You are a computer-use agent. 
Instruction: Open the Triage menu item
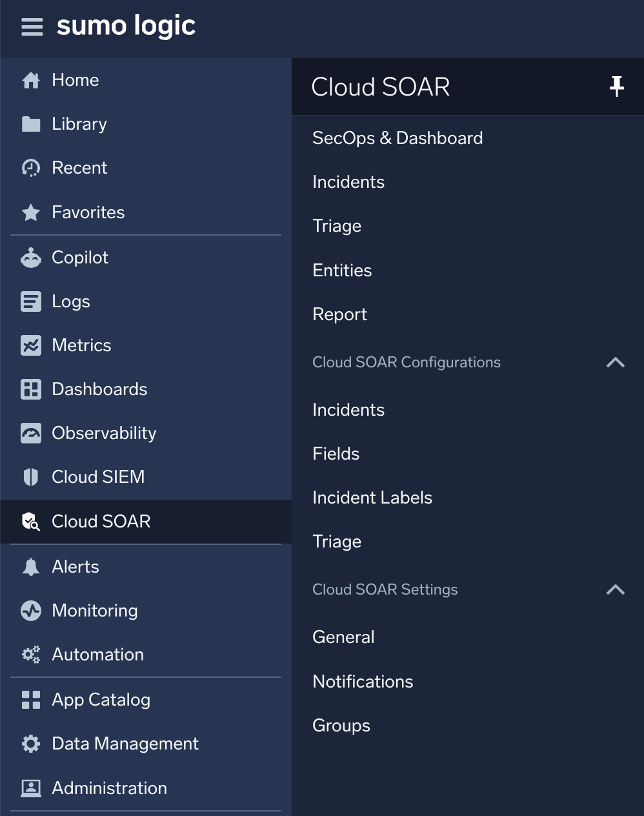336,225
